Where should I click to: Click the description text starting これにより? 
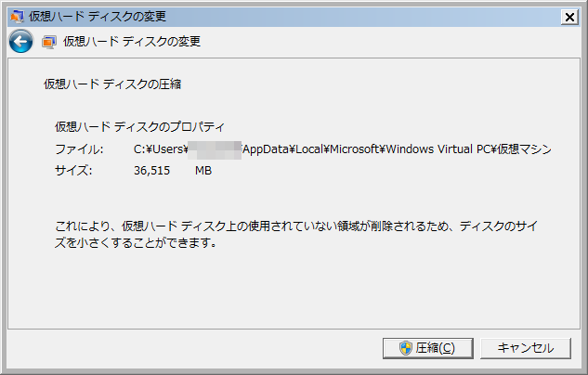tap(296, 235)
